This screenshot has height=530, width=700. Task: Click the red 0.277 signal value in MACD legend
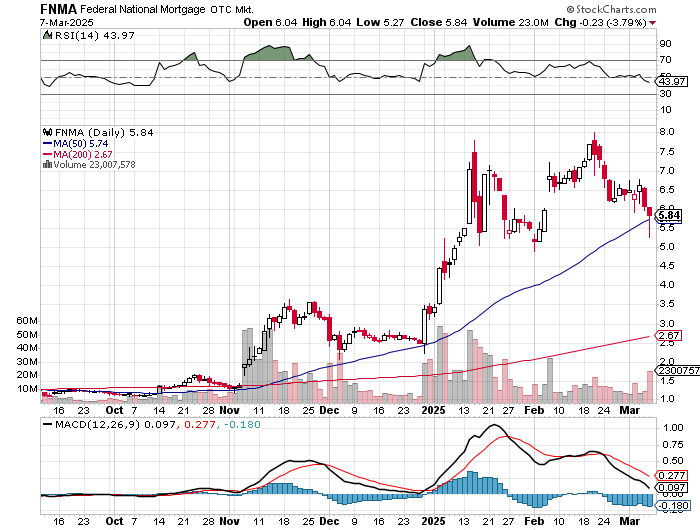[x=199, y=425]
